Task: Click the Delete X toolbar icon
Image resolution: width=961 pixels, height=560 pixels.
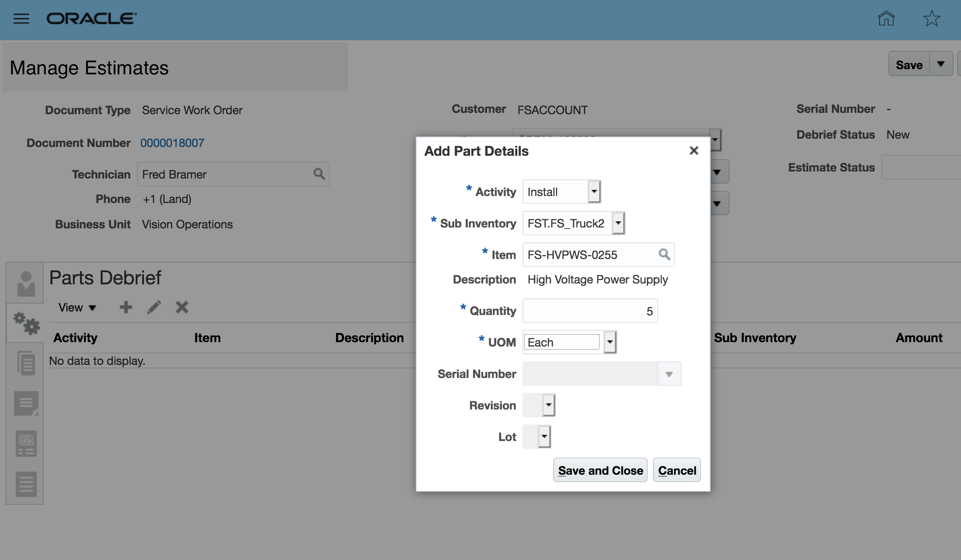Action: pos(182,307)
